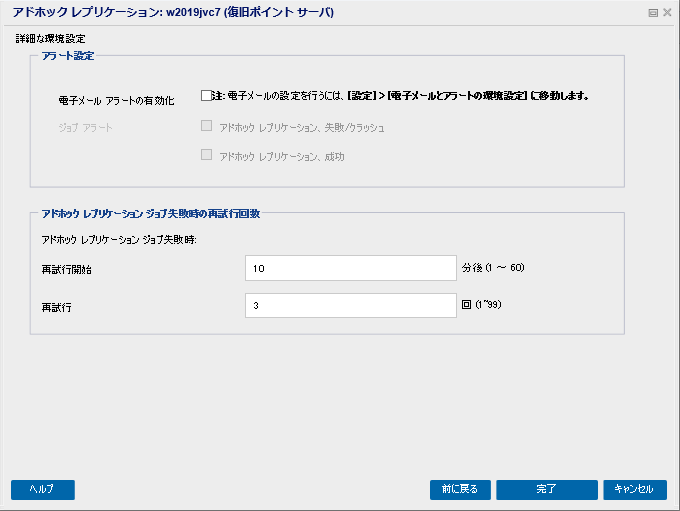Click the email settings note text
The height and width of the screenshot is (511, 680).
pyautogui.click(x=400, y=95)
